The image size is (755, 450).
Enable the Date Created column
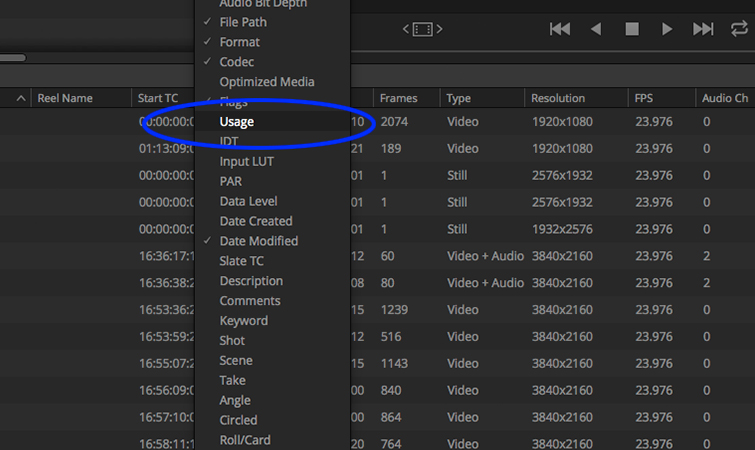[x=272, y=221]
